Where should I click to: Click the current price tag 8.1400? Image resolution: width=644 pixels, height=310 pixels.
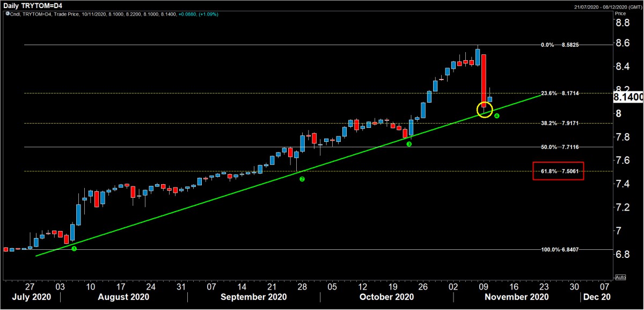point(628,97)
